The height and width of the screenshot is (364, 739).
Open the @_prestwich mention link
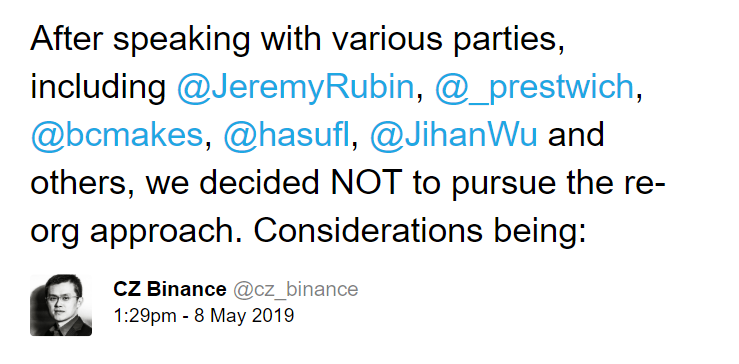tap(534, 88)
